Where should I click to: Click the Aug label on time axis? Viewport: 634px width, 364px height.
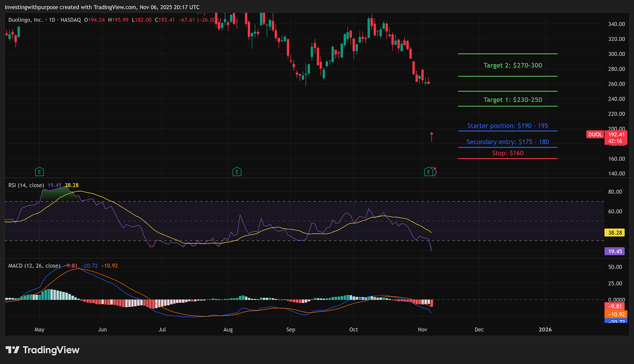click(228, 330)
